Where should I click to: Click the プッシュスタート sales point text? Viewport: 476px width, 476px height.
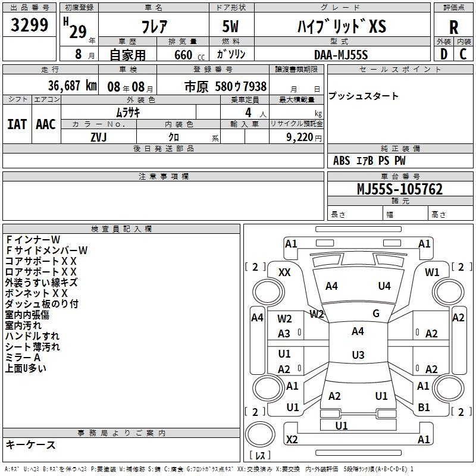point(364,96)
